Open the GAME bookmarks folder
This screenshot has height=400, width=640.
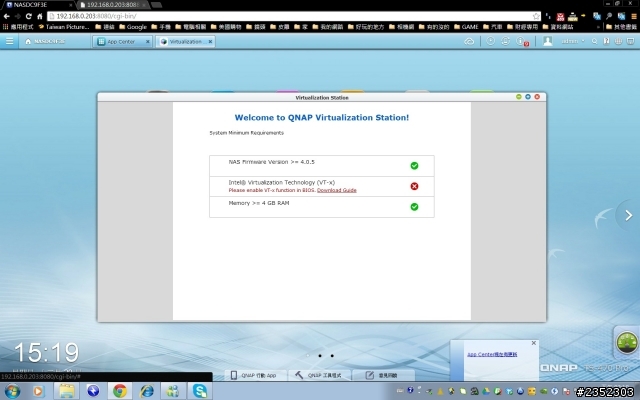pyautogui.click(x=466, y=27)
